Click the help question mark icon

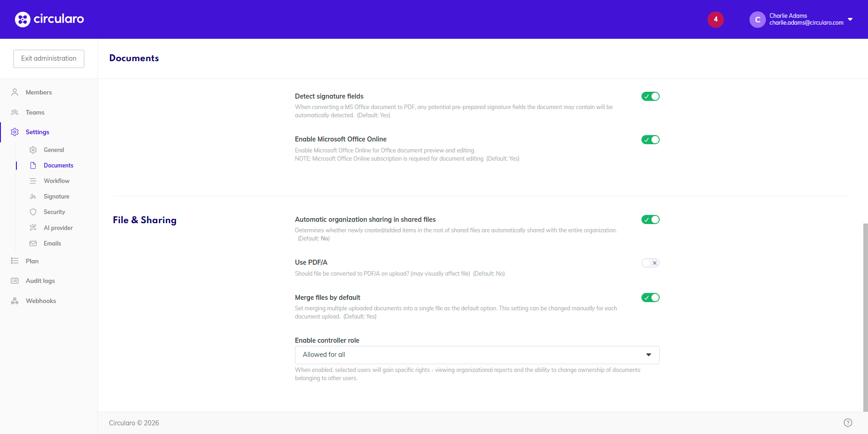coord(847,423)
